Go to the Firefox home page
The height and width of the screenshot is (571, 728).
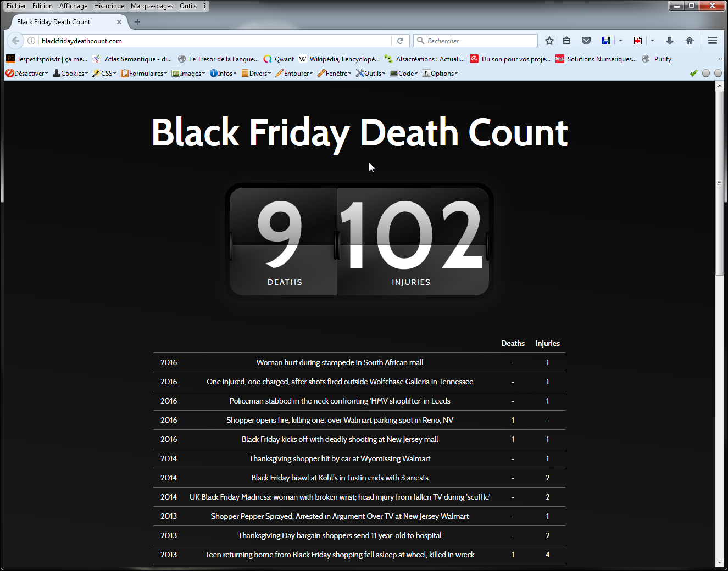(690, 41)
